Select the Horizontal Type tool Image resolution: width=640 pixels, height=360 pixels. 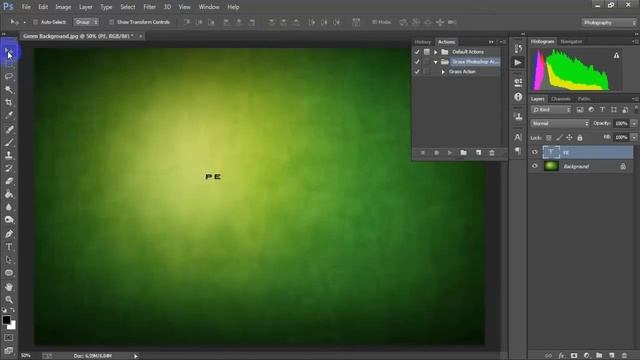9,247
